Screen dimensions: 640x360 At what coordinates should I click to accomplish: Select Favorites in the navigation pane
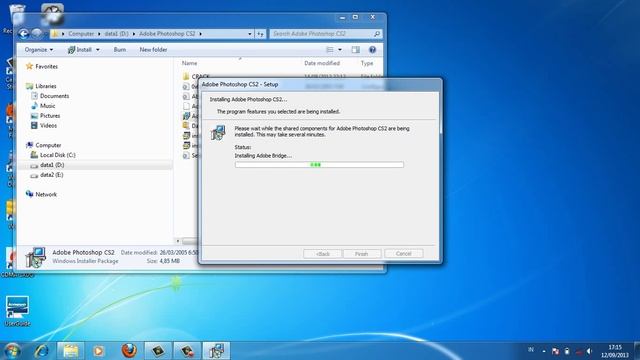tap(42, 67)
